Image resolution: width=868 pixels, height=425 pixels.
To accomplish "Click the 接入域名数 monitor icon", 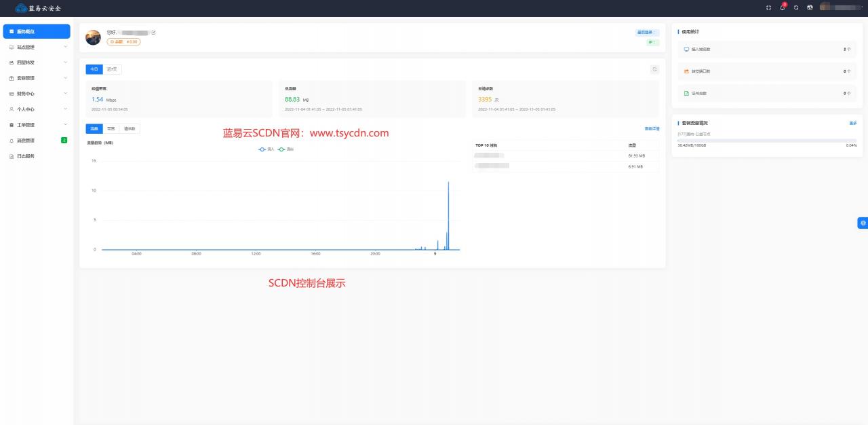I will (x=686, y=50).
